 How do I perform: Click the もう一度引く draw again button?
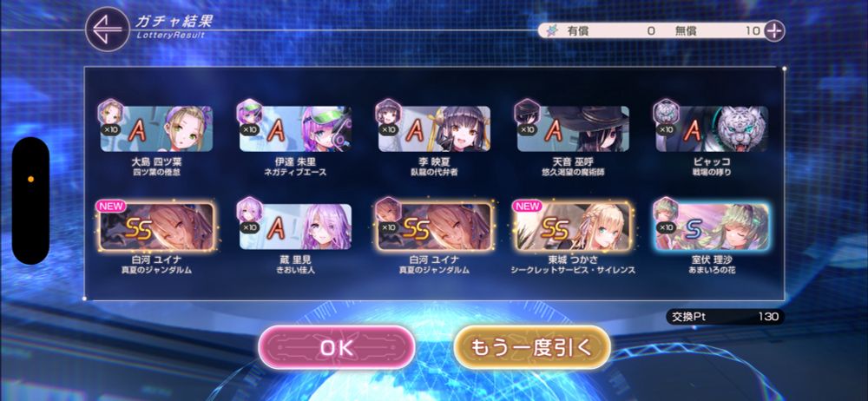coord(532,347)
